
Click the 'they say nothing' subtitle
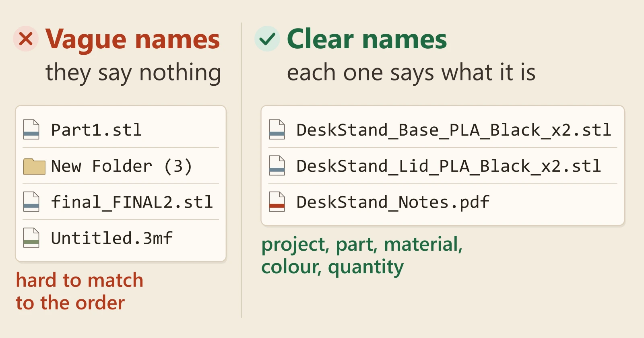(x=133, y=74)
